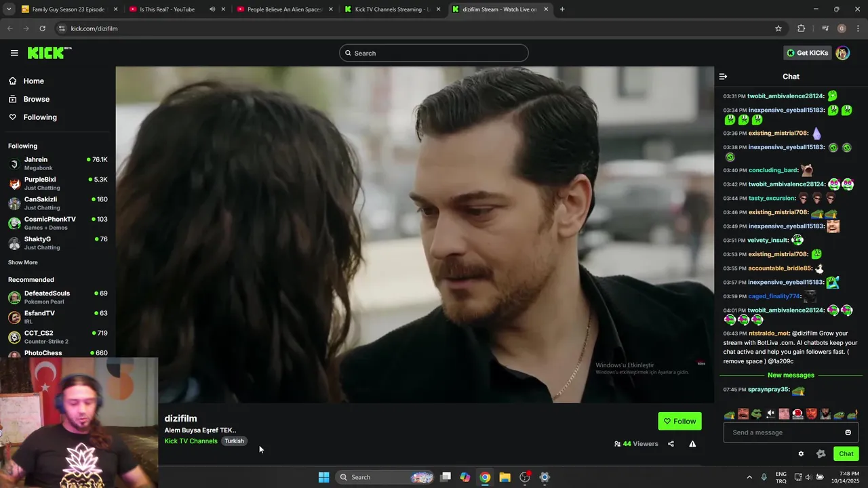868x488 pixels.
Task: Click the address bar with kick.com/dizifilm
Action: 420,28
